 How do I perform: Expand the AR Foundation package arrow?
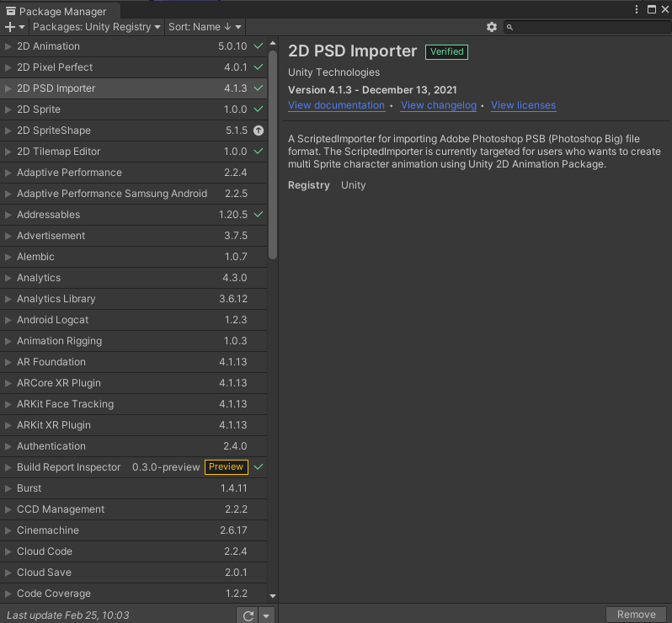(x=8, y=362)
